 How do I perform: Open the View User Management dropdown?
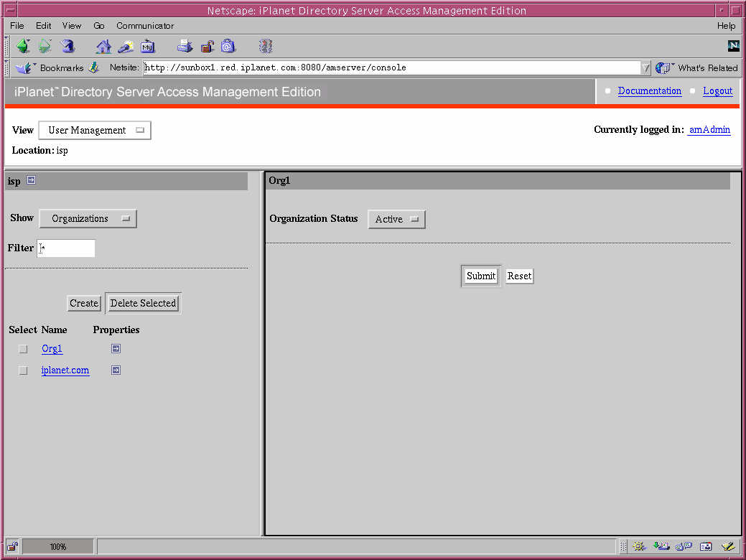coord(95,130)
